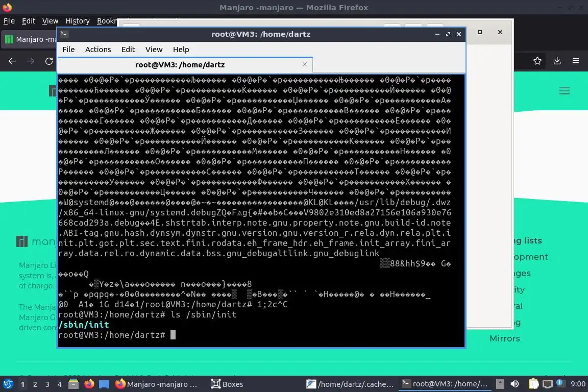This screenshot has height=392, width=588.
Task: Select the root@VM3: /home/dartz terminal tab
Action: coord(180,65)
